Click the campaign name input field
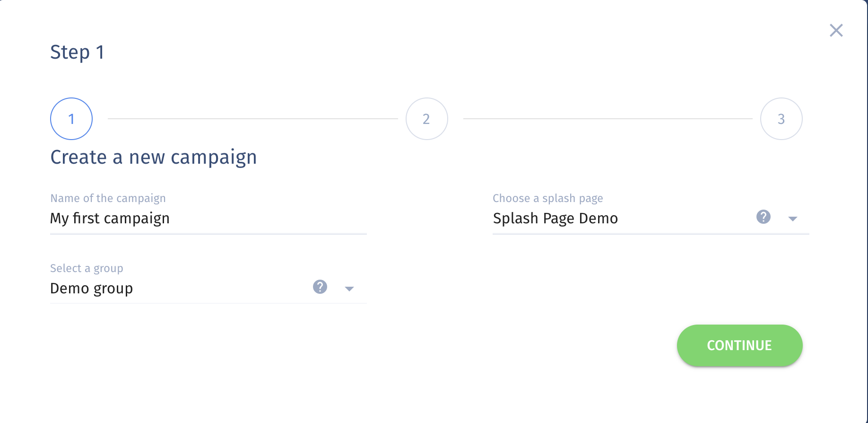 (208, 219)
